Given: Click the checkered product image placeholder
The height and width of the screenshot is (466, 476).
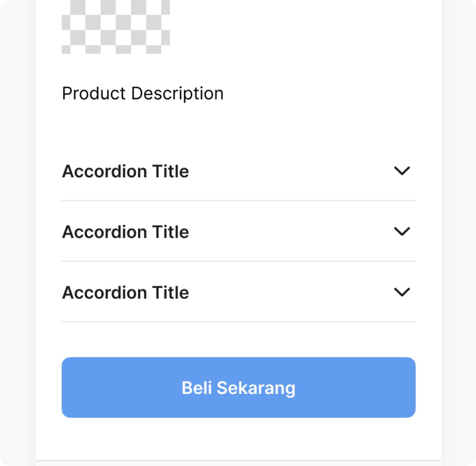Looking at the screenshot, I should pyautogui.click(x=116, y=27).
